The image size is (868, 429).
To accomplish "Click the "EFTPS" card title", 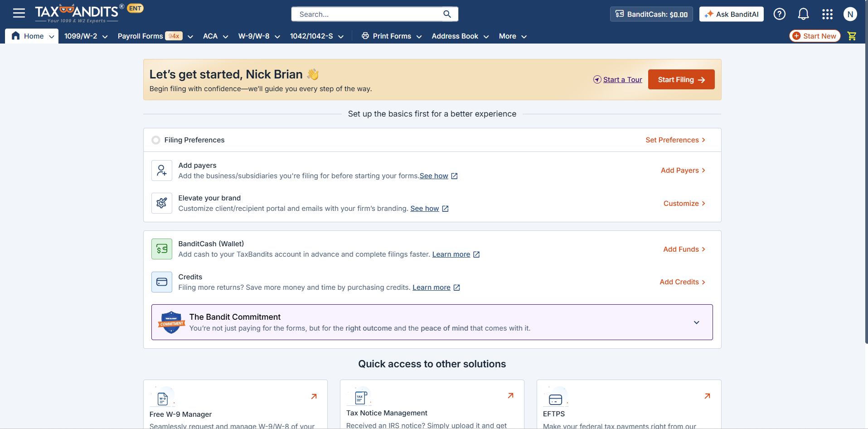I will 554,414.
